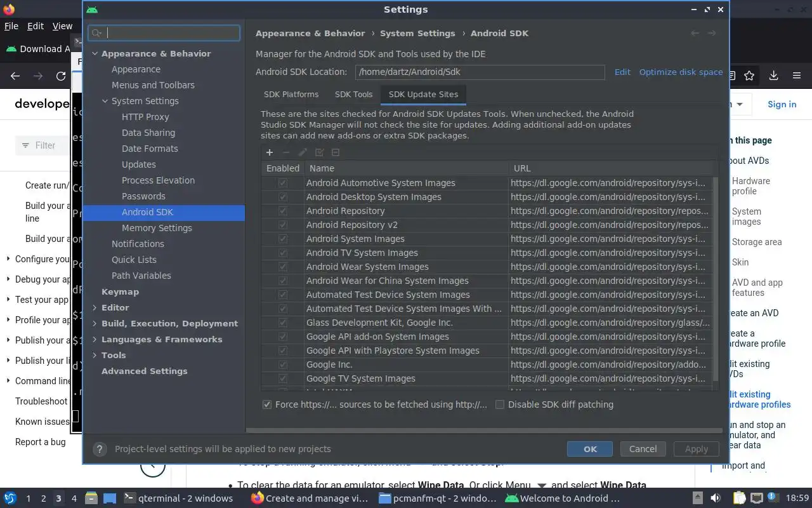Expand Configure your build item in browser sidebar
This screenshot has width=812, height=508.
coord(8,259)
